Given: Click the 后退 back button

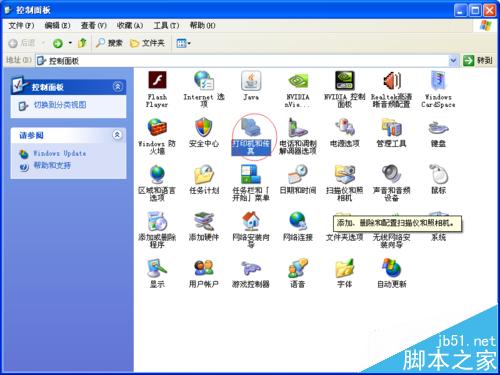Looking at the screenshot, I should pos(22,43).
